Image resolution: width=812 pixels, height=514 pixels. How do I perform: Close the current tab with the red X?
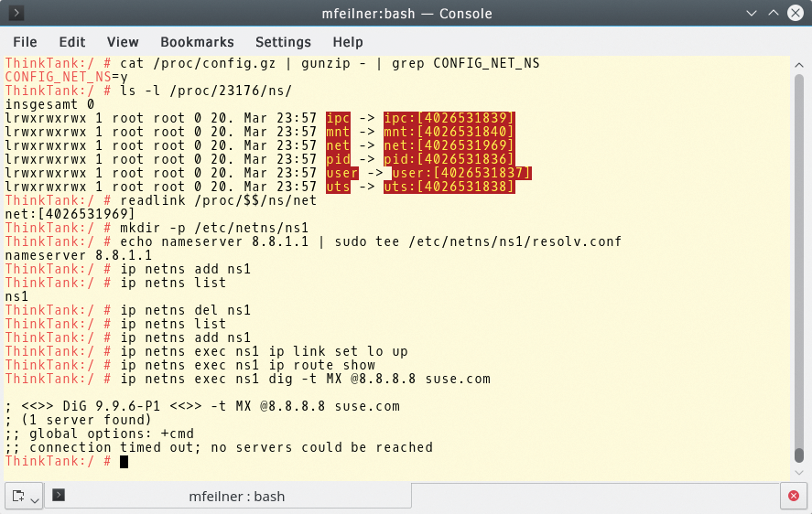pyautogui.click(x=794, y=496)
